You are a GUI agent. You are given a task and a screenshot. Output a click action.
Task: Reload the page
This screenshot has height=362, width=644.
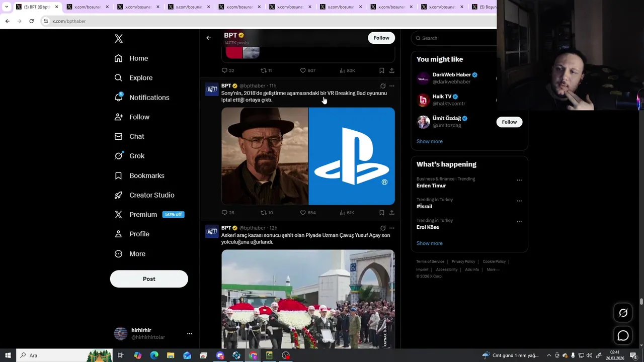point(31,21)
